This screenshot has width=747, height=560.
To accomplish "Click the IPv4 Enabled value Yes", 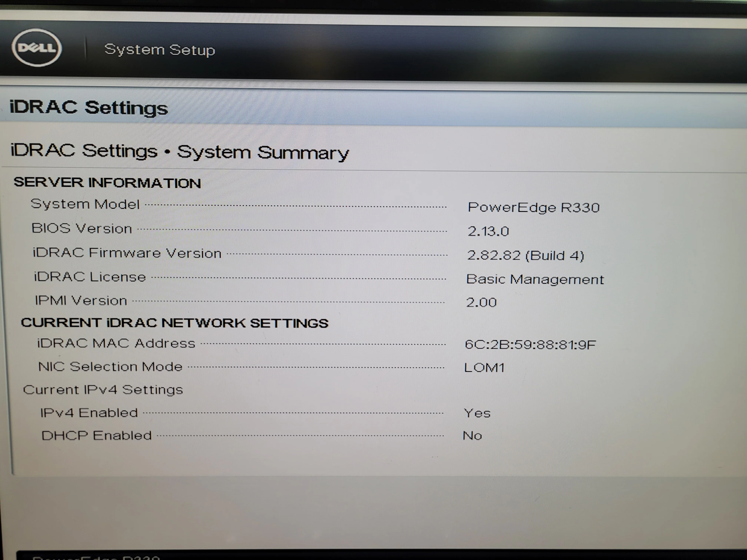I will (x=477, y=413).
